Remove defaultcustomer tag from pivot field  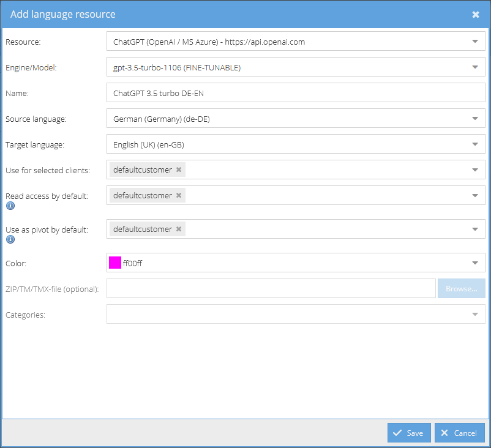[x=179, y=229]
